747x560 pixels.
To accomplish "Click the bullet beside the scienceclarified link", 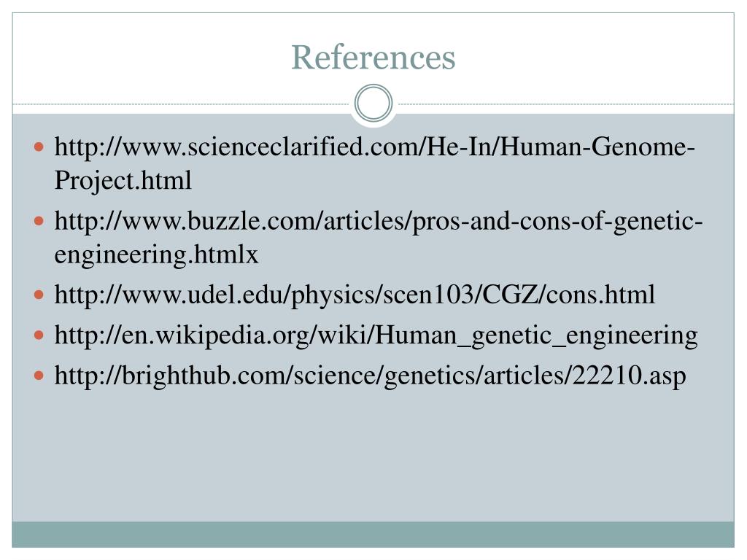I will click(x=39, y=147).
